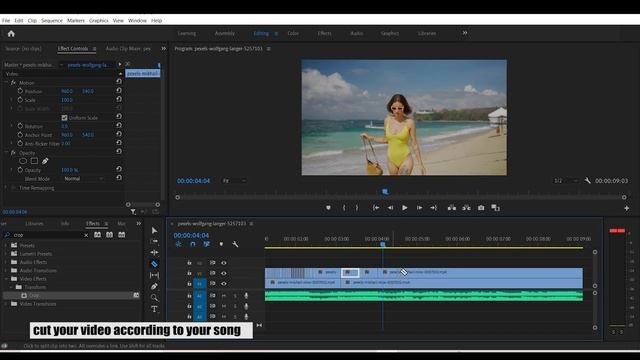Click Mark Out bracket button
The height and width of the screenshot is (360, 640).
(x=357, y=208)
